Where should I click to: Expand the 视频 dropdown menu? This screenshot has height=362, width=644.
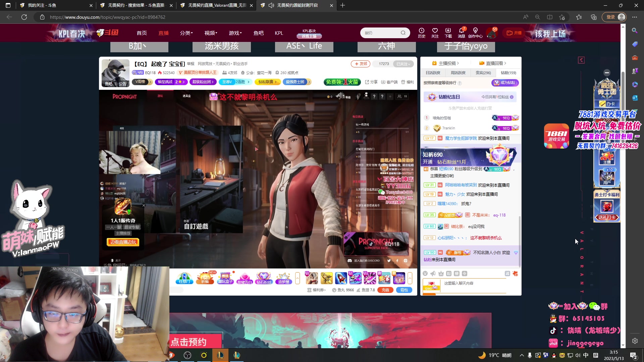tap(211, 33)
